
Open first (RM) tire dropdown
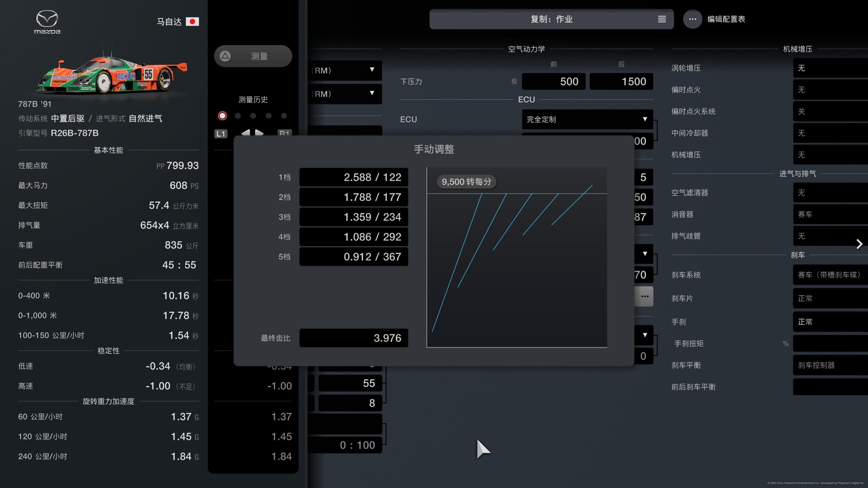pos(345,70)
